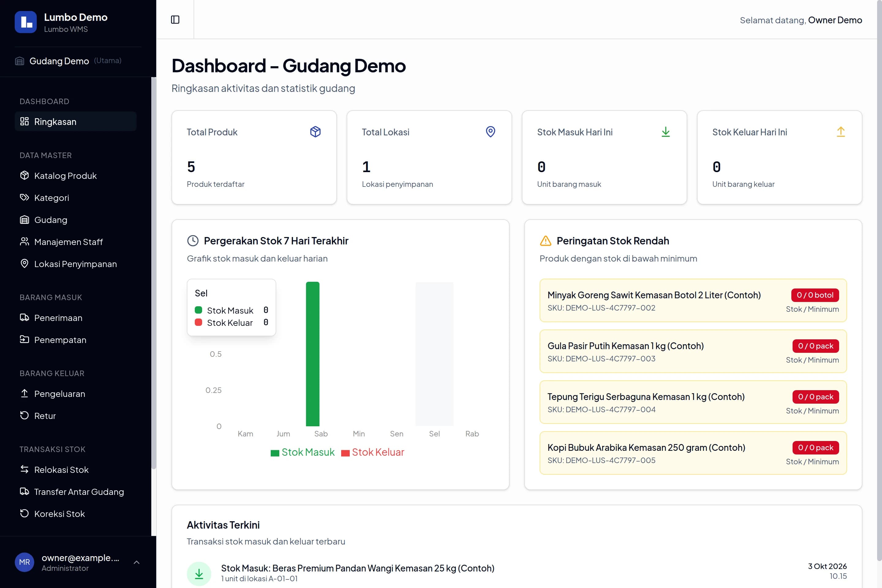
Task: Open Penempatan page
Action: pos(75,340)
